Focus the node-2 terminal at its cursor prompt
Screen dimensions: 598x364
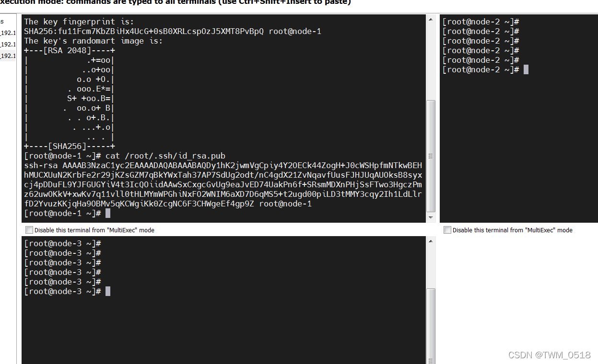(526, 70)
